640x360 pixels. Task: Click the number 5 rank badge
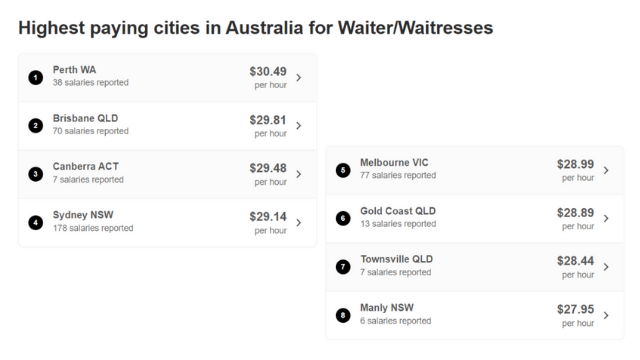pyautogui.click(x=343, y=170)
